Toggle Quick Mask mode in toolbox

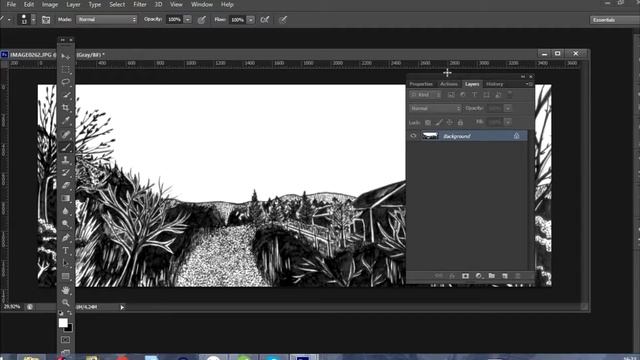(x=65, y=340)
